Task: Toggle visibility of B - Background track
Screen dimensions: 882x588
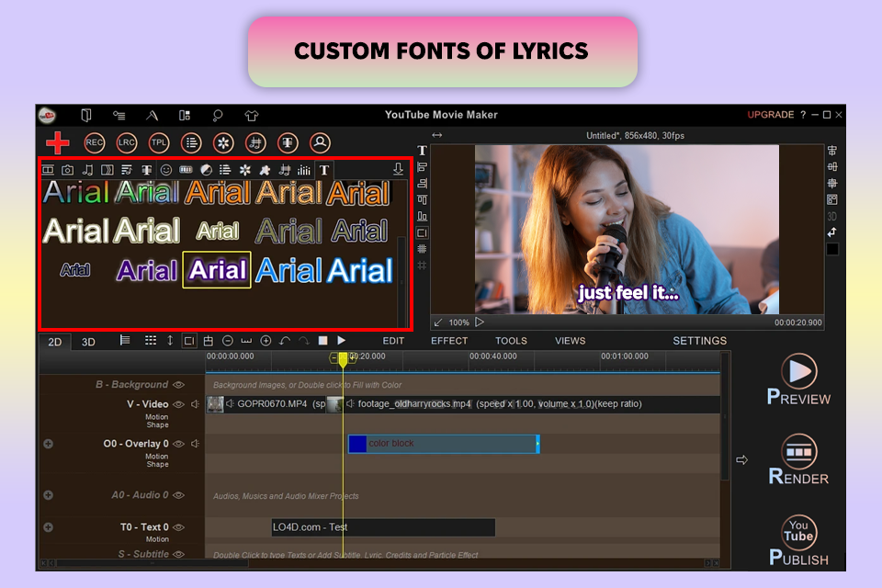Action: tap(178, 385)
